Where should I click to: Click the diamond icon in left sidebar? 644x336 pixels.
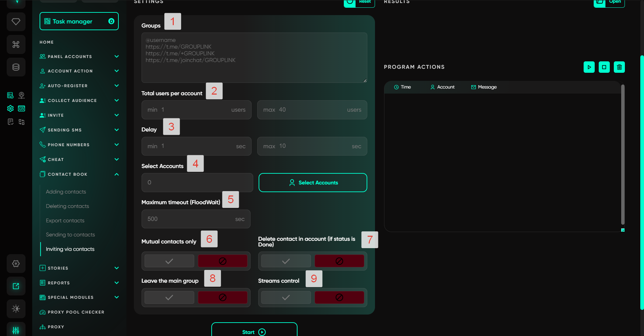[16, 22]
